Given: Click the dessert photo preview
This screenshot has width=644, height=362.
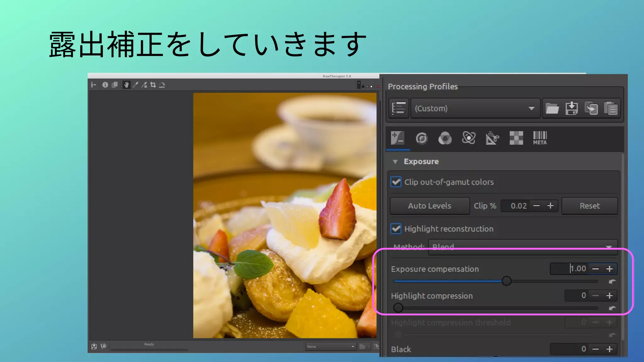Looking at the screenshot, I should click(285, 215).
